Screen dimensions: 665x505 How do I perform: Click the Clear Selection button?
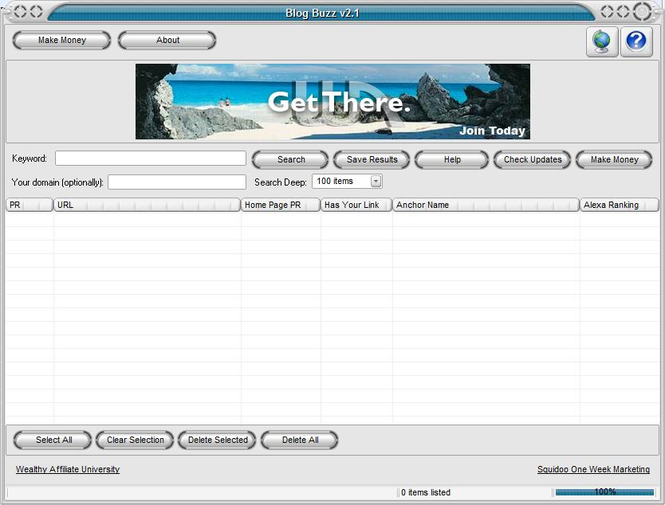134,440
